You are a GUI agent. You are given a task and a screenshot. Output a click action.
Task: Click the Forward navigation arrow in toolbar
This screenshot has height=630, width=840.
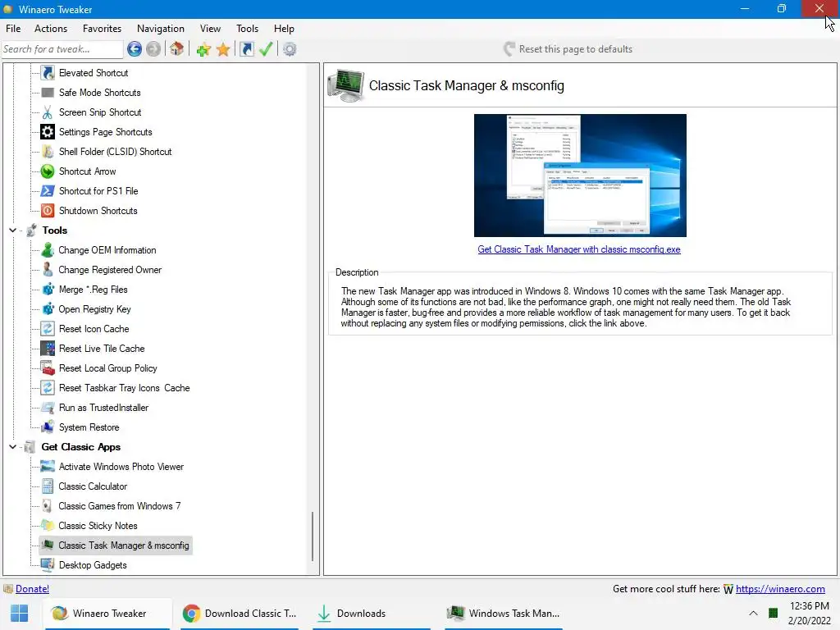pyautogui.click(x=153, y=49)
